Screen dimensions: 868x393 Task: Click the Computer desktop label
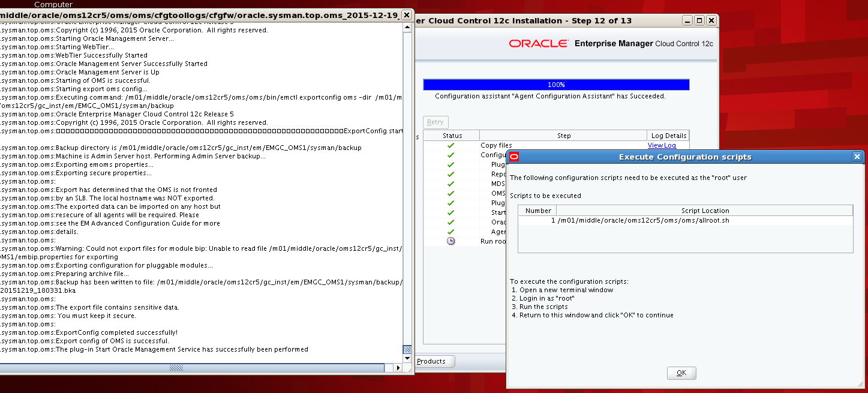[53, 4]
